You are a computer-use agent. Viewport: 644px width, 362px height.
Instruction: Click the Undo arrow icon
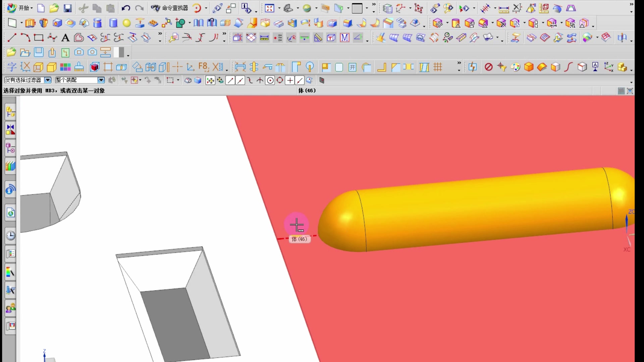click(x=125, y=8)
